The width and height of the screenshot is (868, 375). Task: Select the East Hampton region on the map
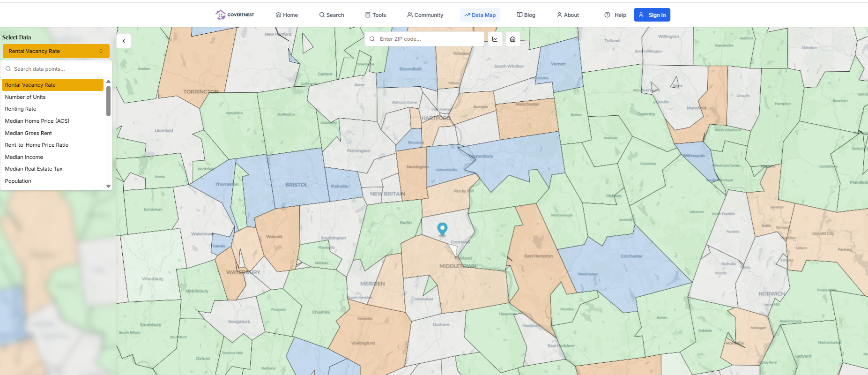(x=539, y=256)
